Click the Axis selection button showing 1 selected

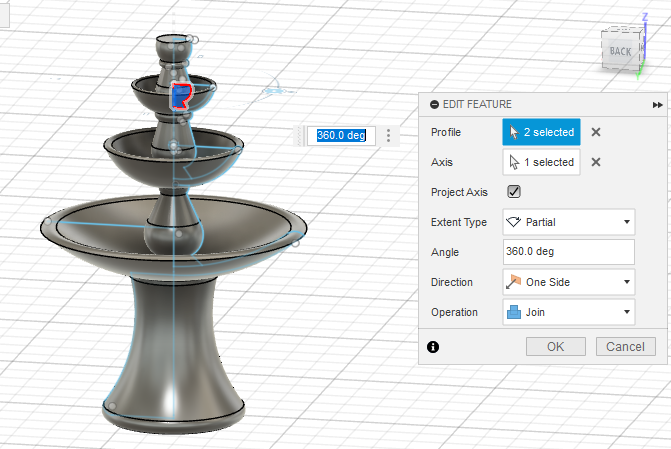pos(541,162)
